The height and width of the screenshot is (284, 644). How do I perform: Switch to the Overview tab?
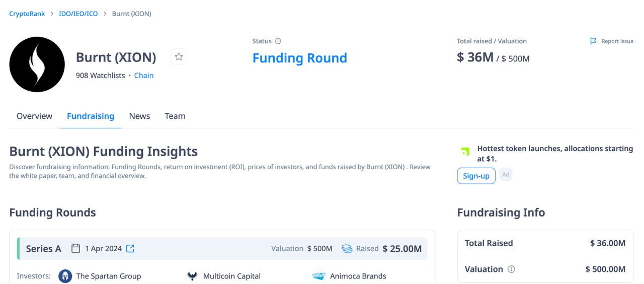(34, 116)
